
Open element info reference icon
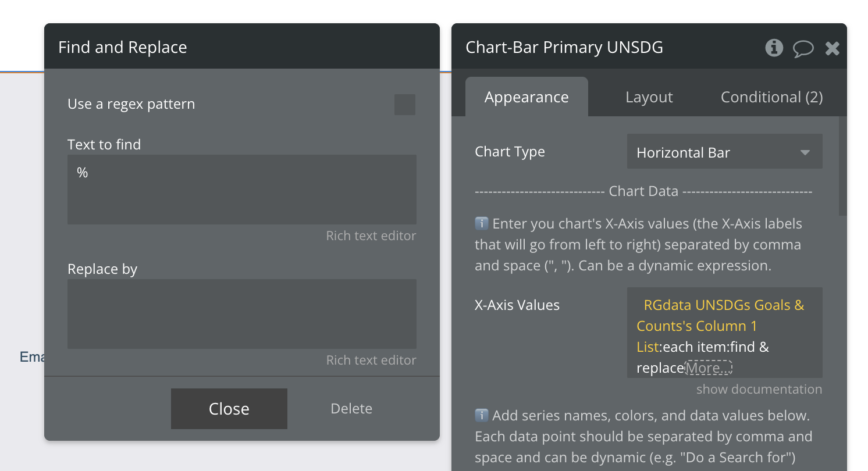[x=774, y=48]
